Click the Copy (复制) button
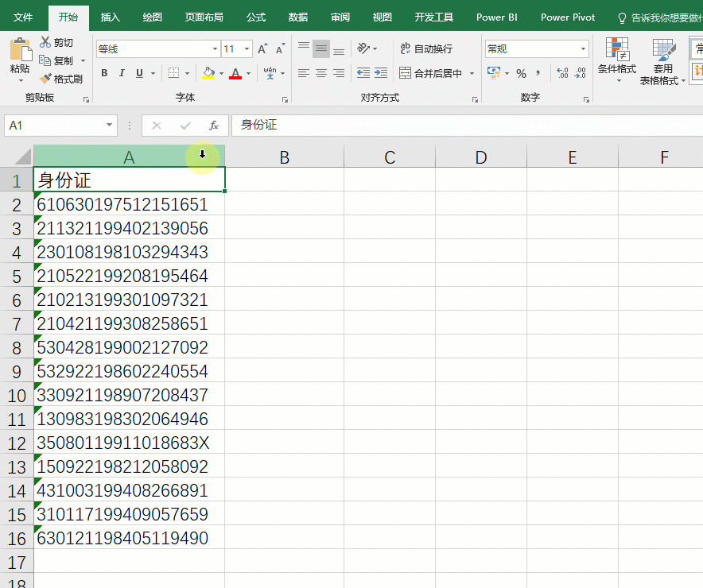This screenshot has height=588, width=703. coord(57,60)
